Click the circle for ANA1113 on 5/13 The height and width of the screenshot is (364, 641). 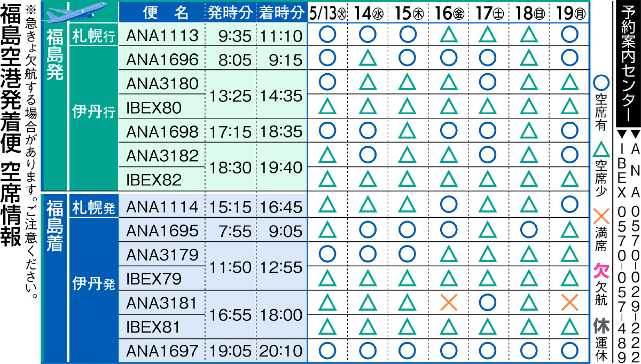pos(327,35)
